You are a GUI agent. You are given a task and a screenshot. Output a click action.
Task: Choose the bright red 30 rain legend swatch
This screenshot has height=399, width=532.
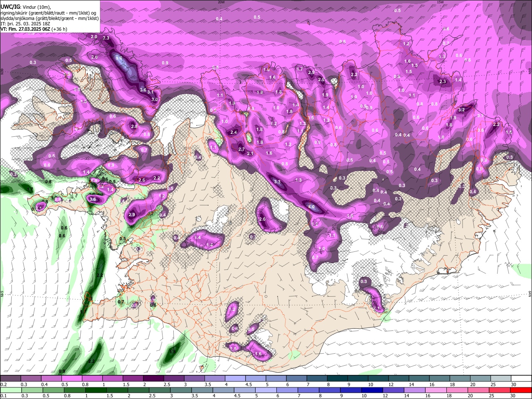coord(521,390)
